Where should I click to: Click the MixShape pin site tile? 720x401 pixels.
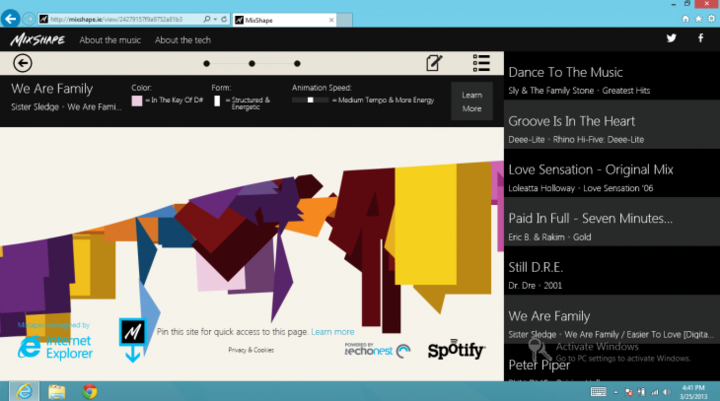(133, 332)
